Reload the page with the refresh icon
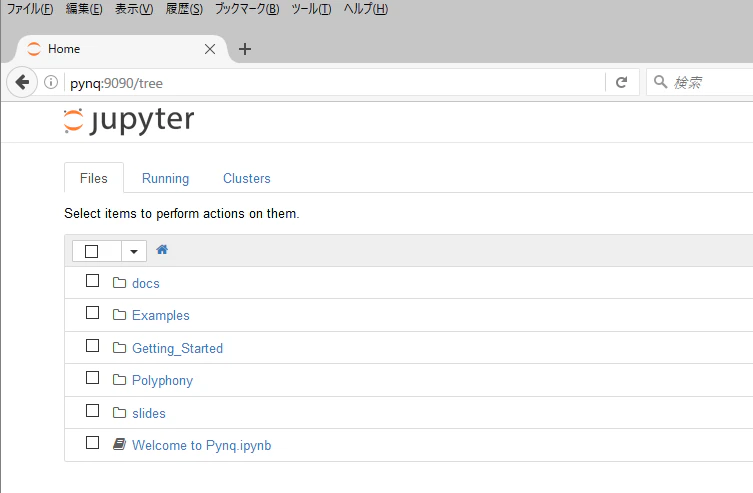Image resolution: width=753 pixels, height=493 pixels. (x=621, y=83)
